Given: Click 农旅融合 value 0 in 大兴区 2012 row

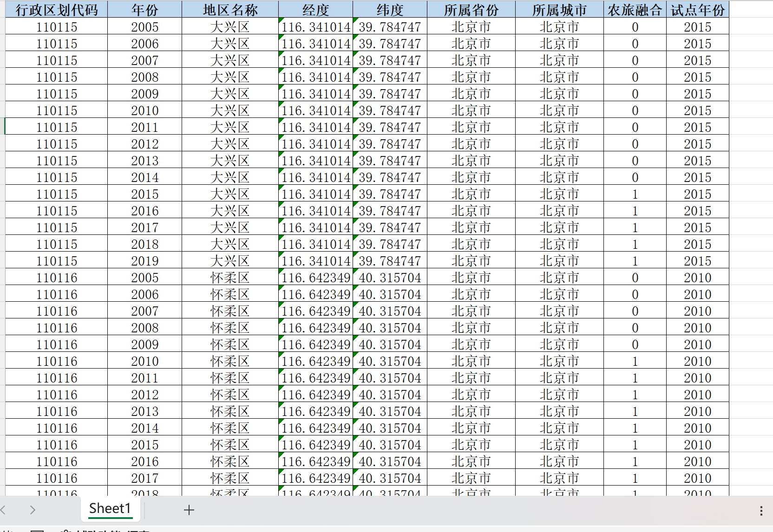Looking at the screenshot, I should pyautogui.click(x=635, y=144).
